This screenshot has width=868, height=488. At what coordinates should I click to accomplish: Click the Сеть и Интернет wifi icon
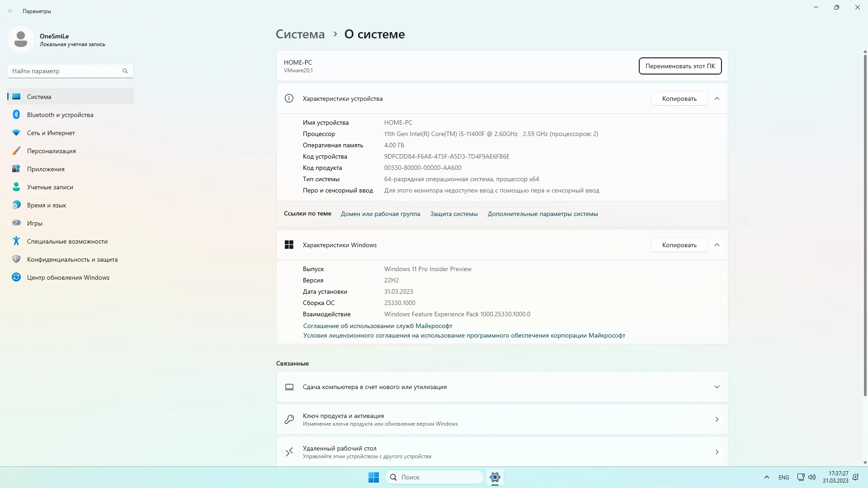[x=16, y=133]
